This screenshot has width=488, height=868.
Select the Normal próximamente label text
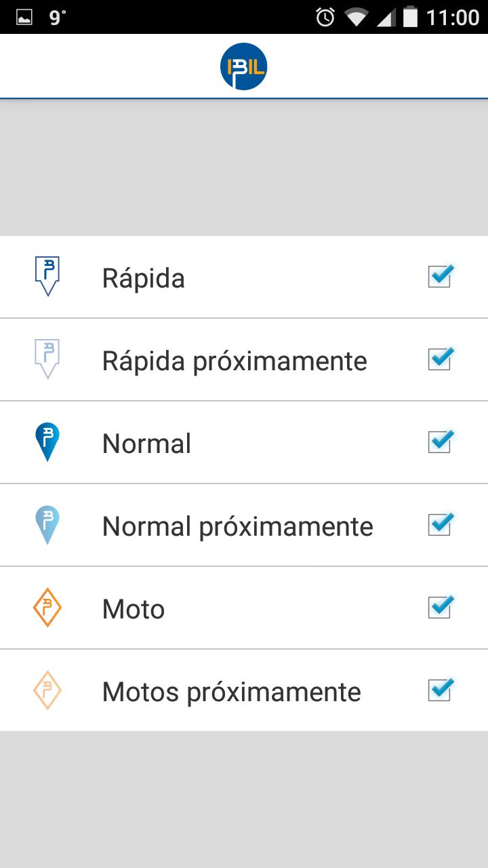click(237, 526)
